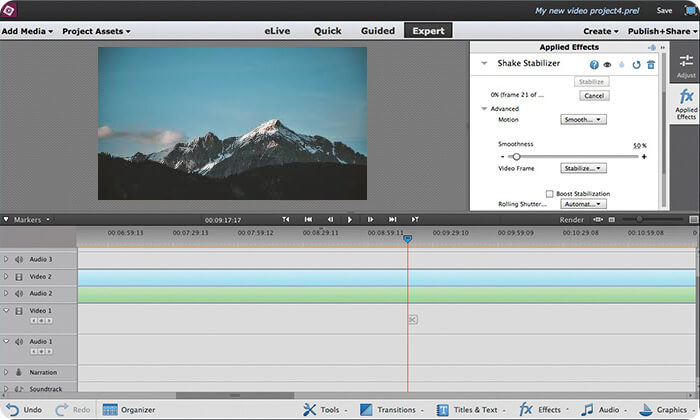
Task: Expand the Audio 3 track
Action: point(6,259)
